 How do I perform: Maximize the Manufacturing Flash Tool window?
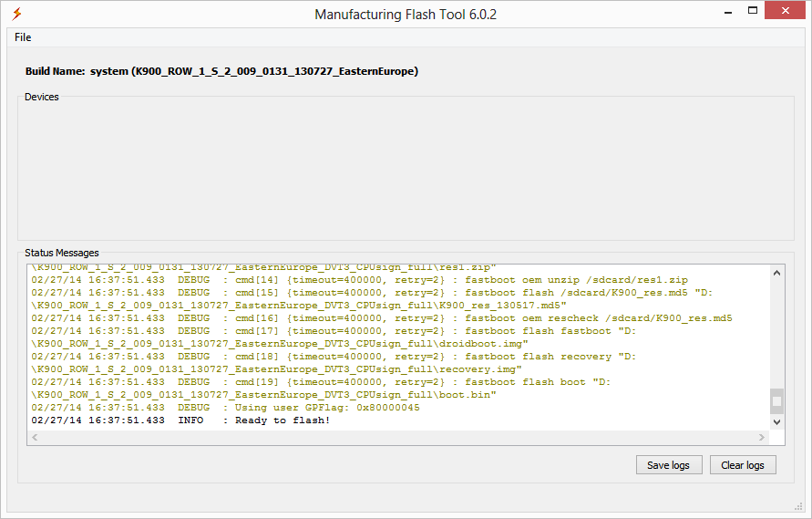point(753,12)
